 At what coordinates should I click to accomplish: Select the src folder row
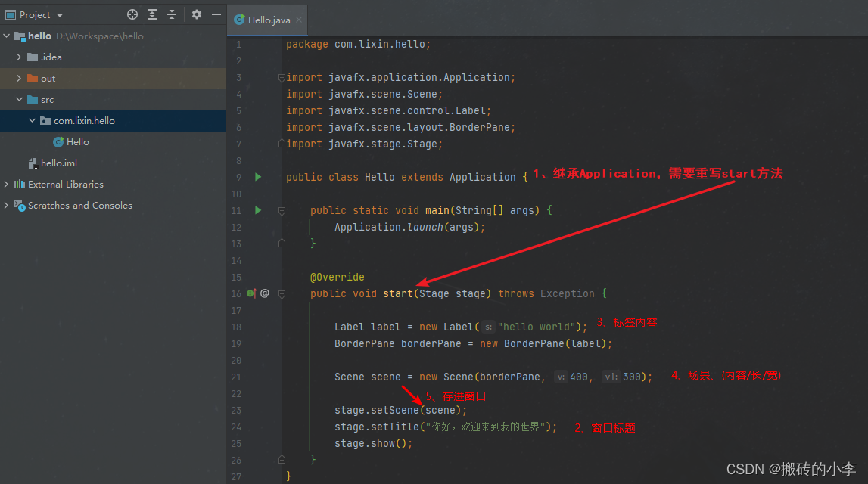pos(113,100)
